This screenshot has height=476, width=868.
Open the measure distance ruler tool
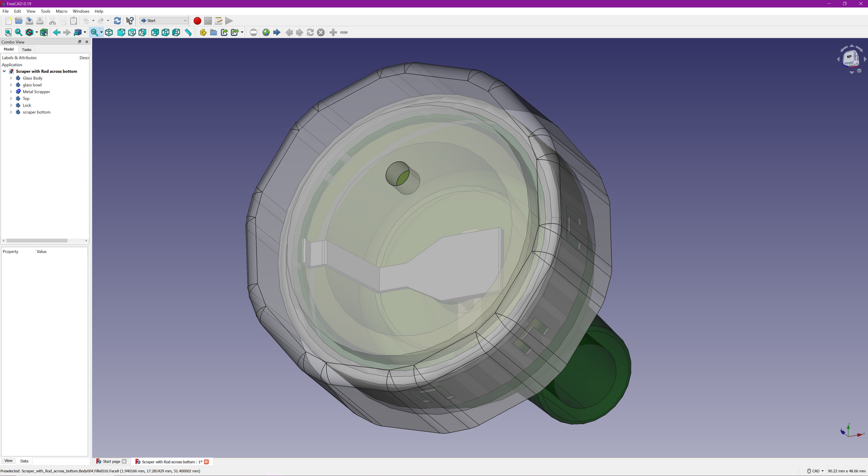pyautogui.click(x=188, y=32)
